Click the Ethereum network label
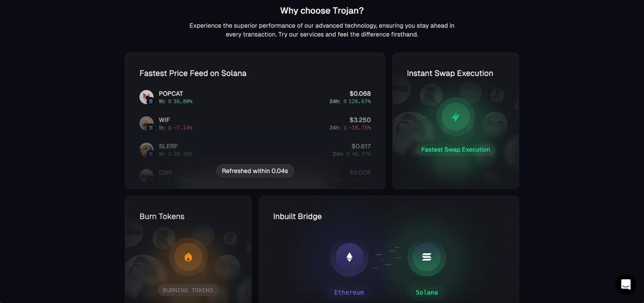 349,292
